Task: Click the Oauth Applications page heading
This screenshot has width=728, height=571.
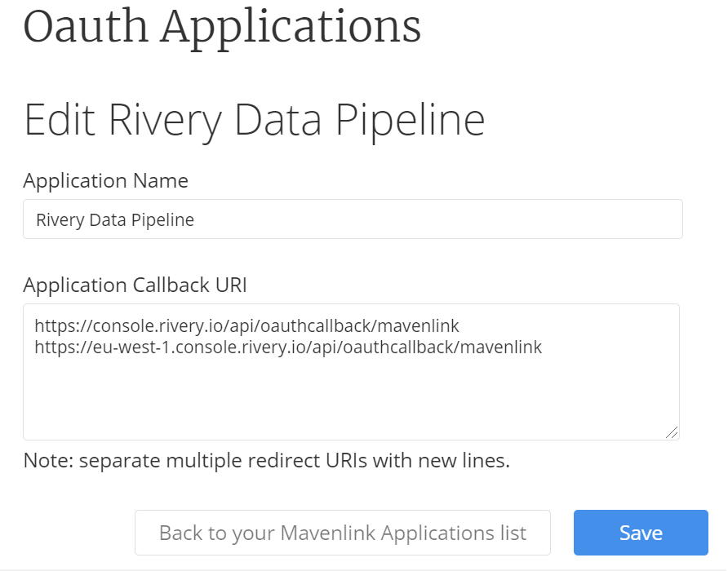Action: [x=222, y=26]
